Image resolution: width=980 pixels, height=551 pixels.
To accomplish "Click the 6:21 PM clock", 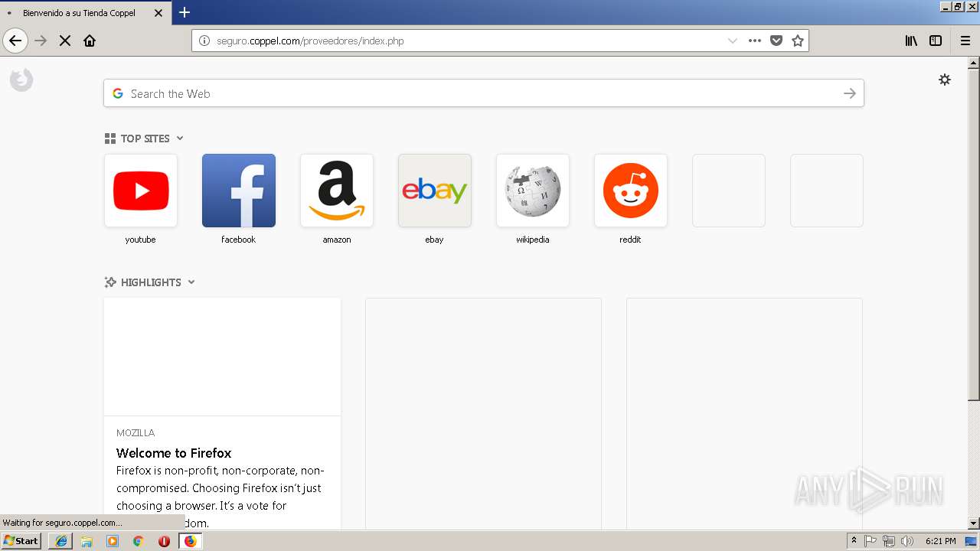I will pos(940,541).
